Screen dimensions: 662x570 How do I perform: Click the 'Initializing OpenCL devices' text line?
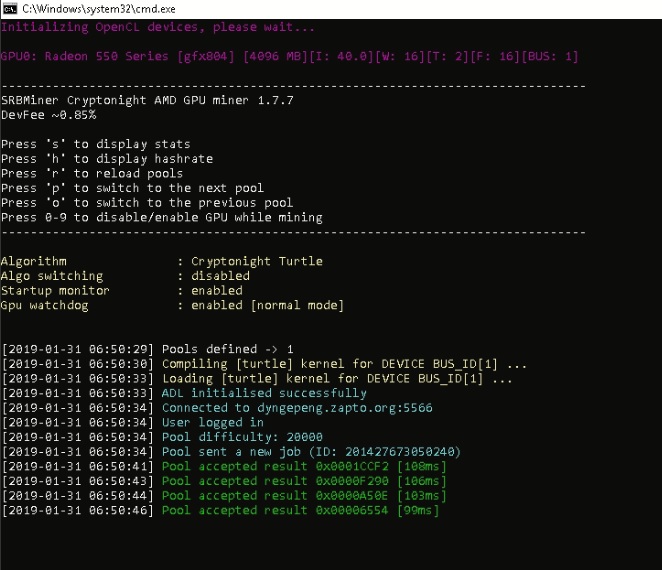pos(157,27)
